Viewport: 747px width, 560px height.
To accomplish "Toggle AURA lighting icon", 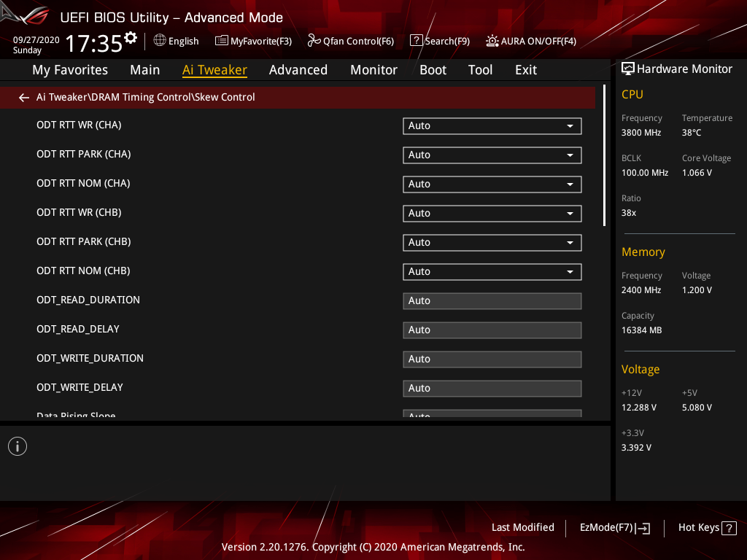I will point(492,41).
